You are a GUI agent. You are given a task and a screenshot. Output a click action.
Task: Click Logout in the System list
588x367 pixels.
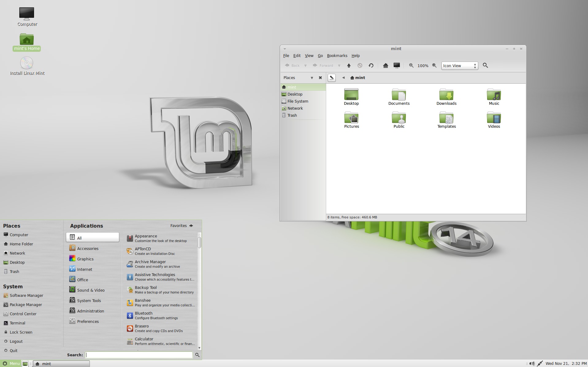click(16, 341)
